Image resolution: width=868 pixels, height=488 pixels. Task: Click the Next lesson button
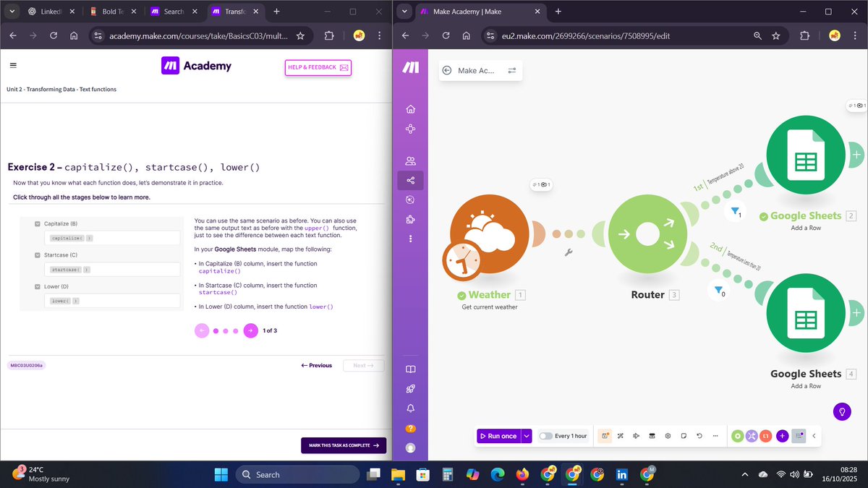coord(363,365)
